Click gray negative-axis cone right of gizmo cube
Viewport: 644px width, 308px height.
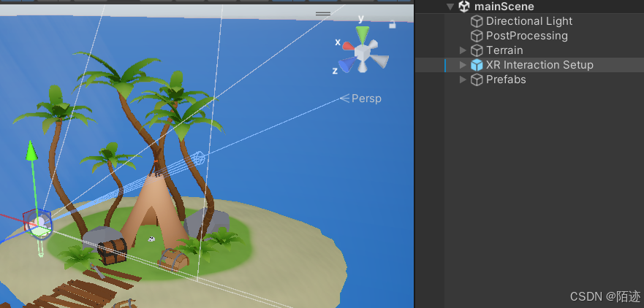(379, 61)
